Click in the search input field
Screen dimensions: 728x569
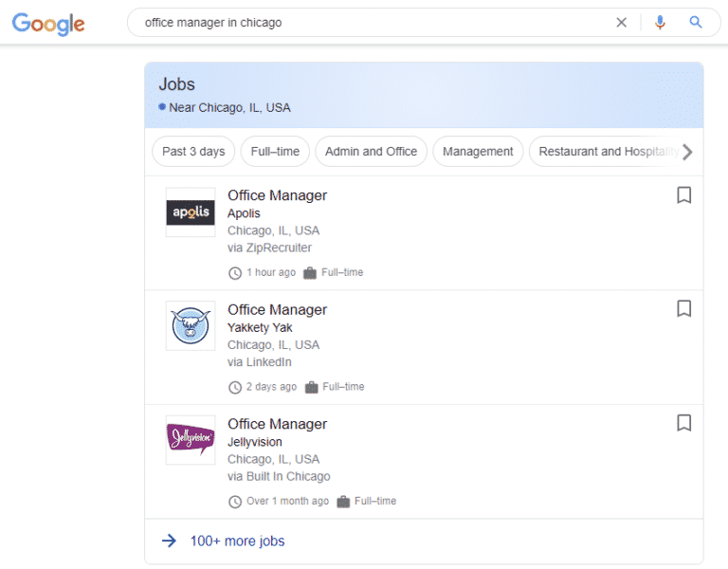point(370,23)
